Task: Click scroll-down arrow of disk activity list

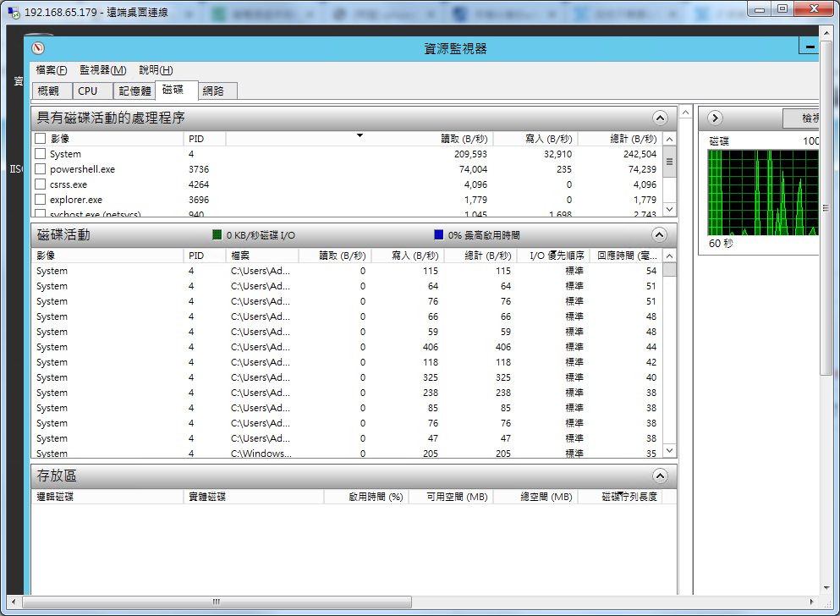Action: [x=669, y=450]
